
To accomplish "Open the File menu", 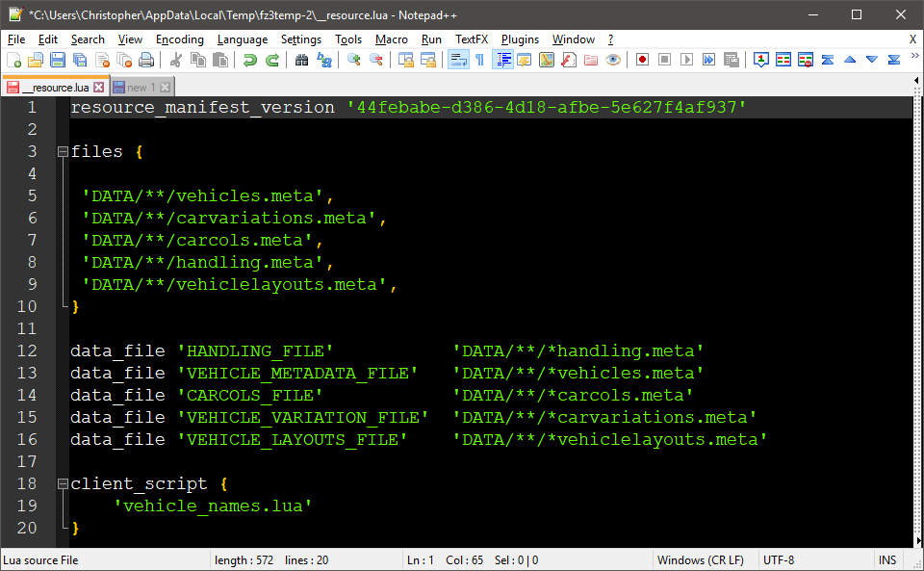I will click(16, 39).
